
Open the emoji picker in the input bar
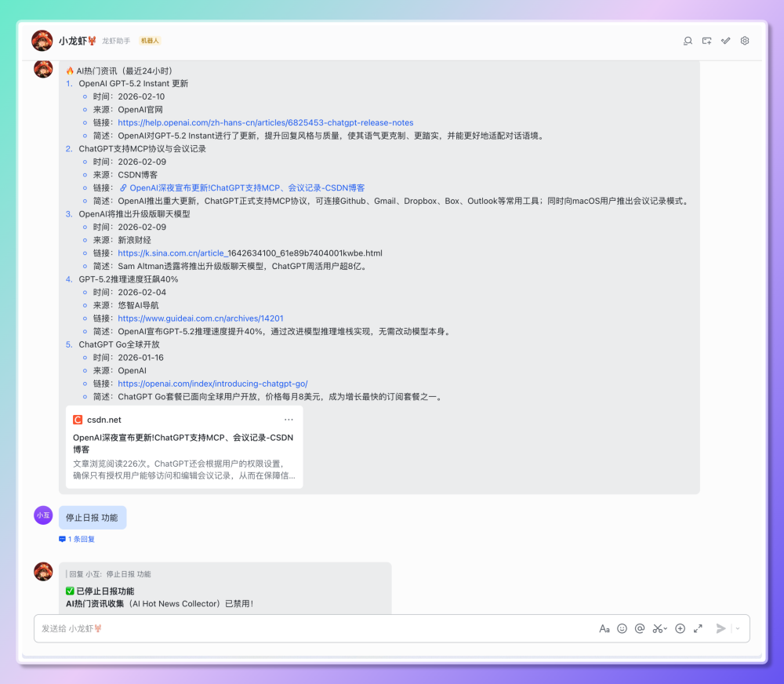tap(622, 628)
